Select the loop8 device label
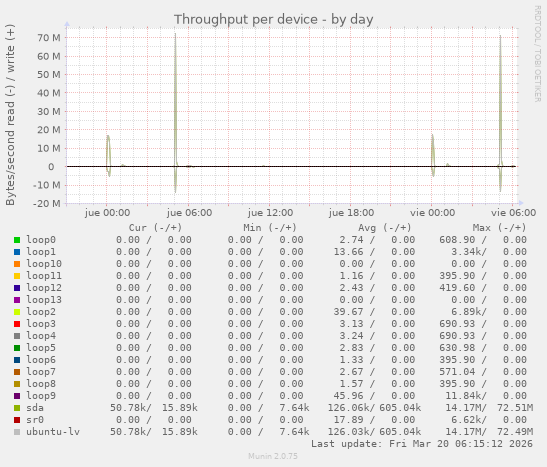 click(41, 384)
